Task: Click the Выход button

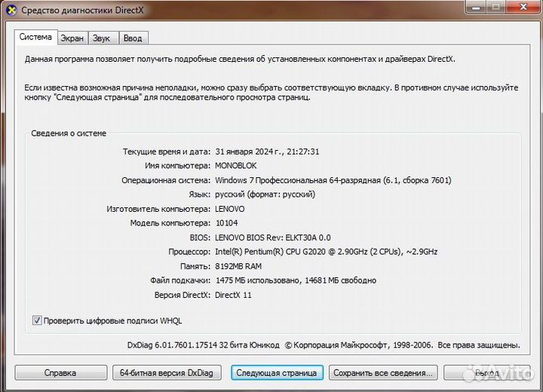Action: (x=486, y=372)
